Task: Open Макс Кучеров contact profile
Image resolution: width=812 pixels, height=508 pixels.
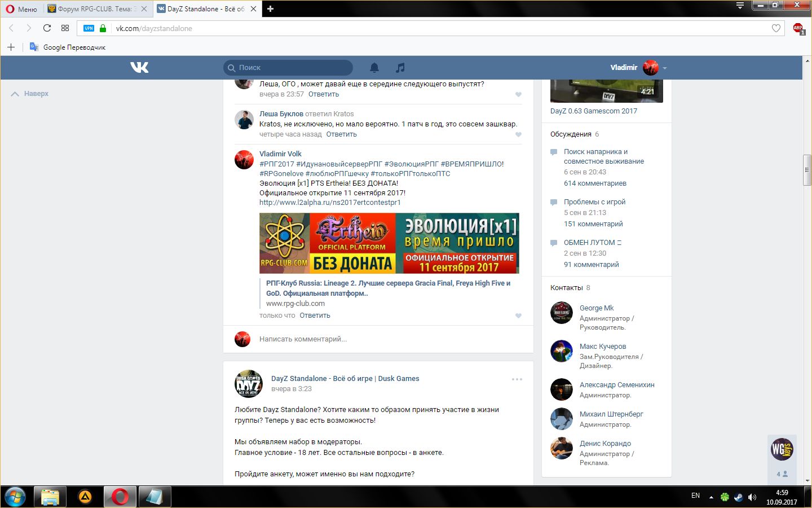Action: [603, 347]
